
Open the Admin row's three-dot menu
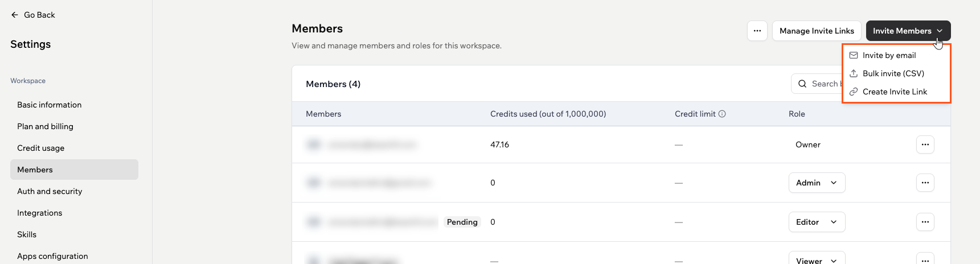[925, 183]
